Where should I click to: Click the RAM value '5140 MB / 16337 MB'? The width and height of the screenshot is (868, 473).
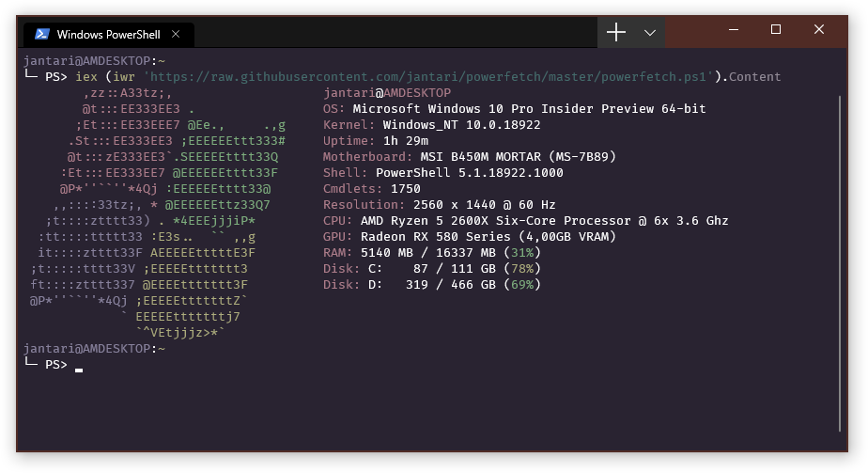428,253
